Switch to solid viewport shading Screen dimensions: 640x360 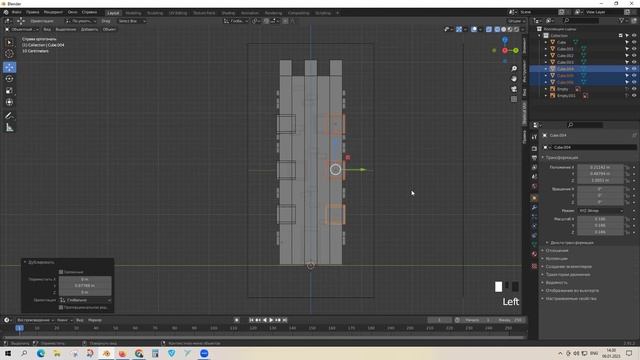[504, 29]
